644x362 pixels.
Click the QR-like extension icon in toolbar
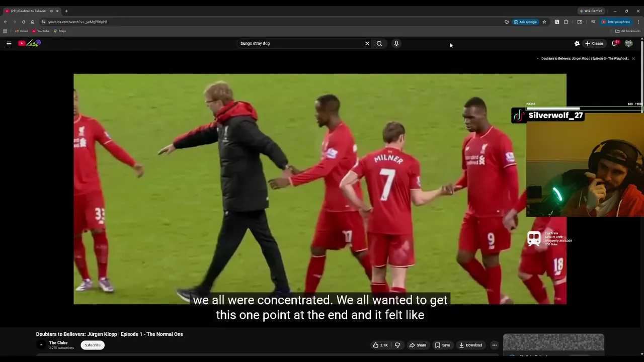[x=556, y=22]
